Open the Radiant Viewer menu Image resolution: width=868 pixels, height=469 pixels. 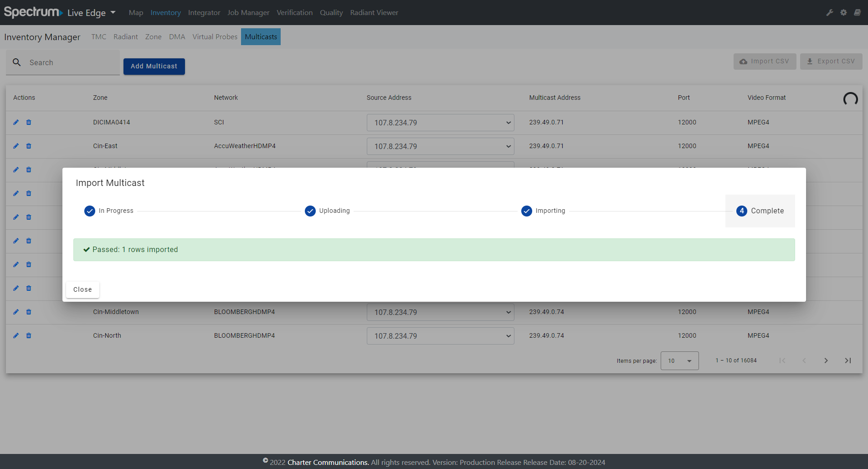coord(374,13)
